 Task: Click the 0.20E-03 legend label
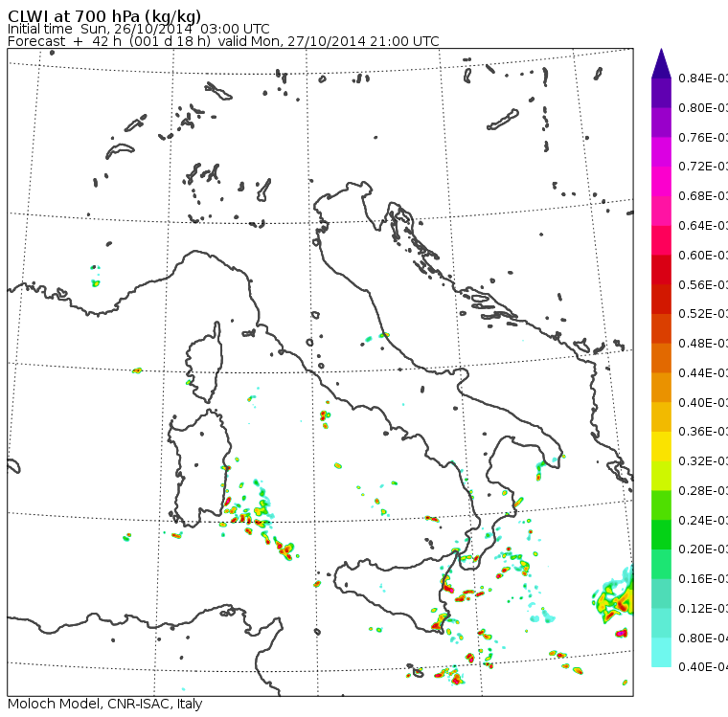(x=703, y=549)
